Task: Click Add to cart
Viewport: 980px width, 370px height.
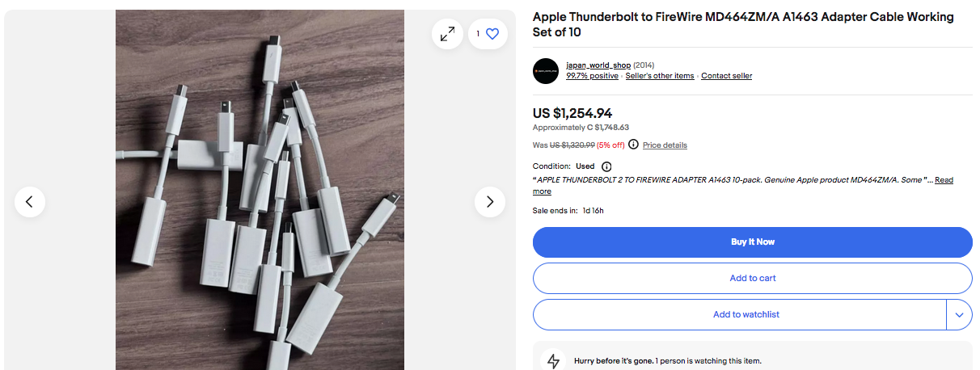Action: (752, 278)
